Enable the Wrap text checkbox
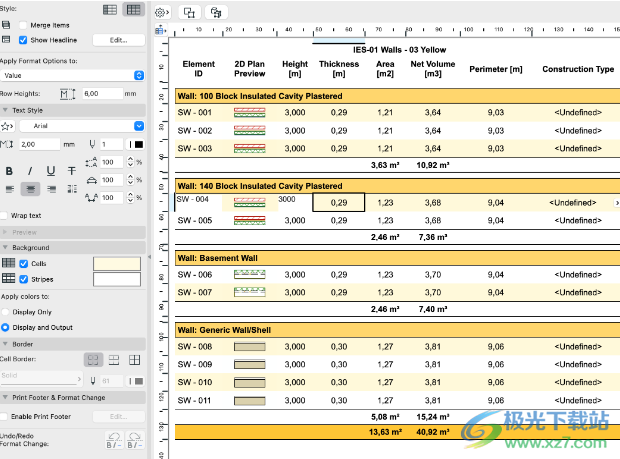Viewport: 620px width, 459px height. [4, 215]
